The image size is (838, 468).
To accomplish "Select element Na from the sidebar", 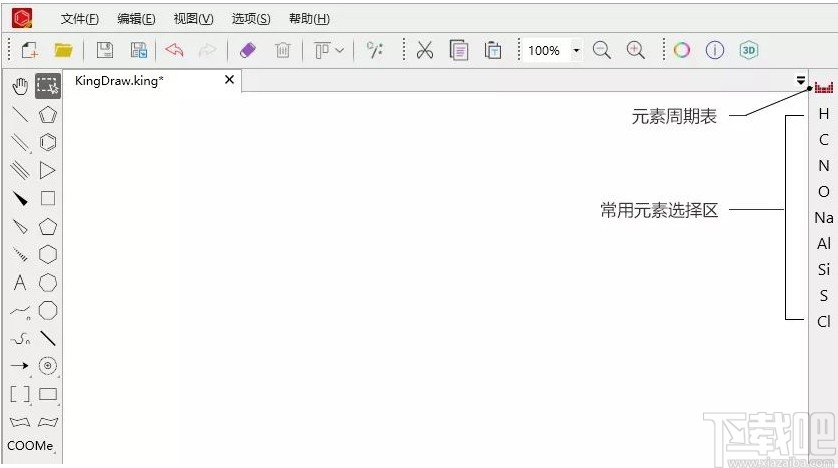I will [824, 217].
